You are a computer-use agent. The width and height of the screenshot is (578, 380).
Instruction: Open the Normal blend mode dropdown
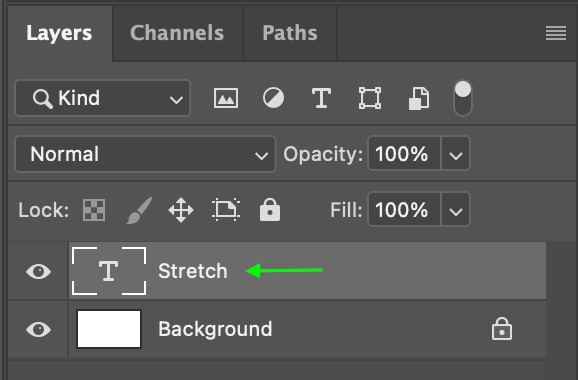[x=145, y=154]
